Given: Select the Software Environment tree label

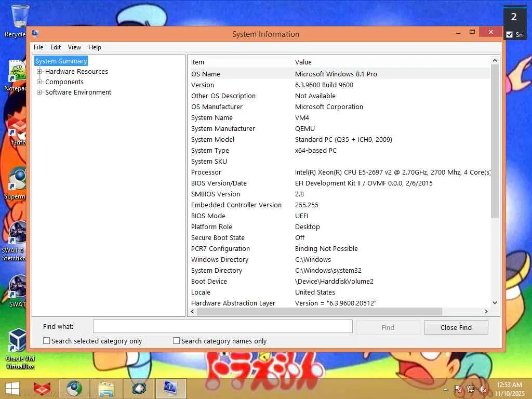Looking at the screenshot, I should click(78, 92).
